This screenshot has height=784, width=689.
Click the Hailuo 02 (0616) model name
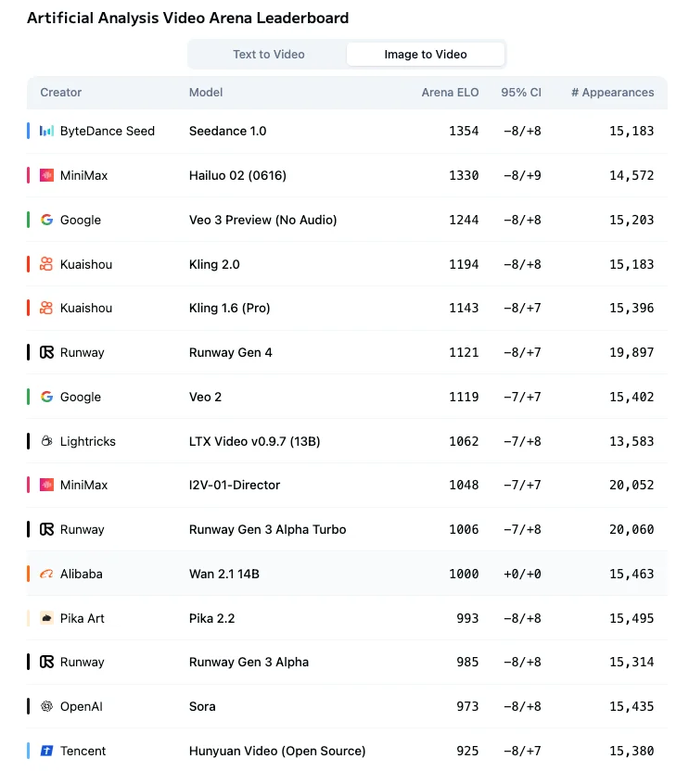237,175
